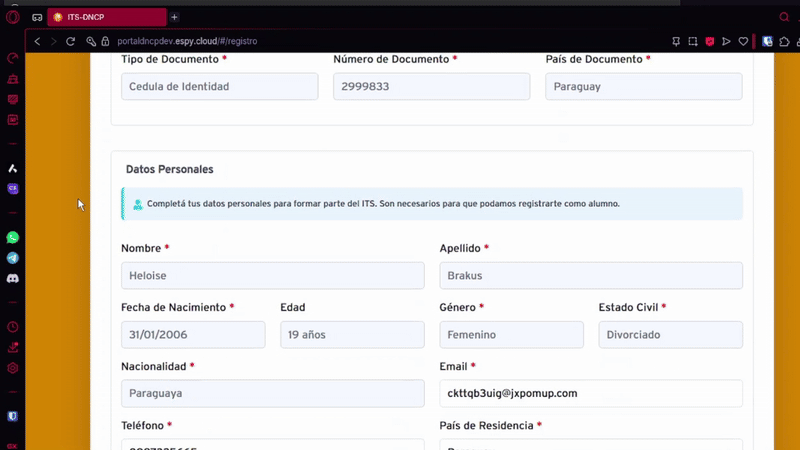Viewport: 800px width, 450px height.
Task: Open the Tipo de Documento dropdown
Action: 219,87
